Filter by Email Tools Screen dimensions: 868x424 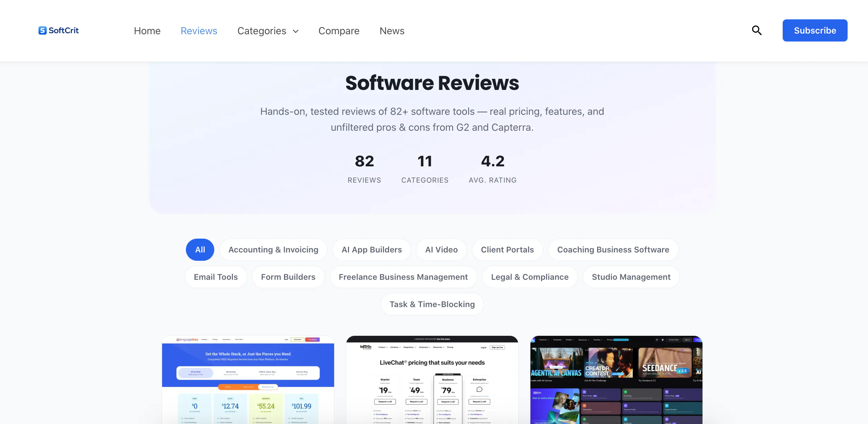[x=216, y=277]
